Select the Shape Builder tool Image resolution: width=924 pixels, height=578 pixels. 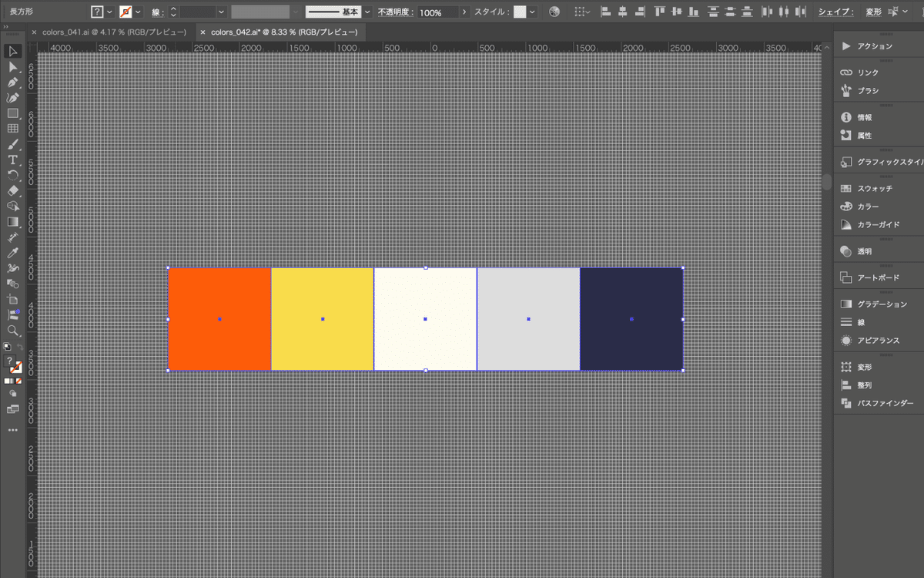click(12, 206)
